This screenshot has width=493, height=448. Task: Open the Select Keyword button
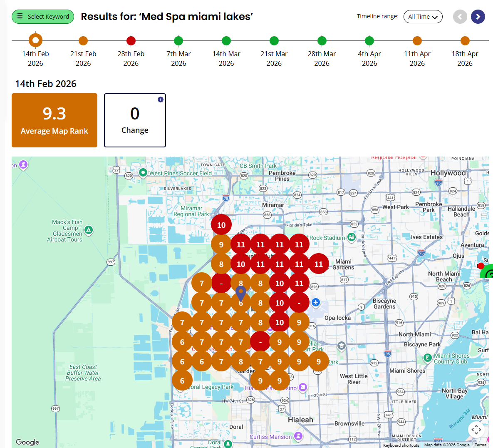point(43,17)
